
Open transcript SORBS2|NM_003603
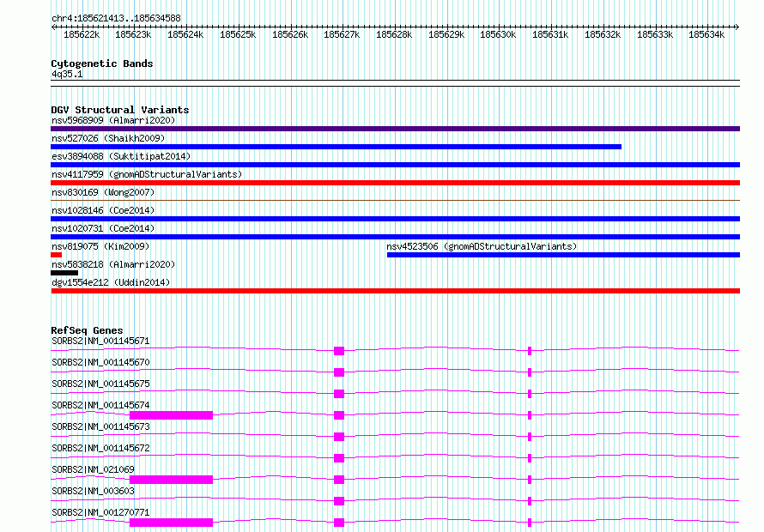[93, 491]
